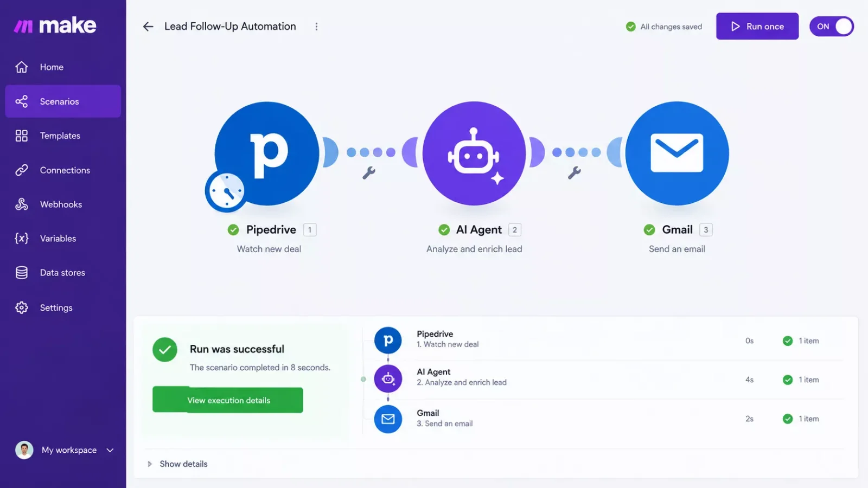868x488 pixels.
Task: Open Webhooks in the sidebar
Action: [63, 204]
